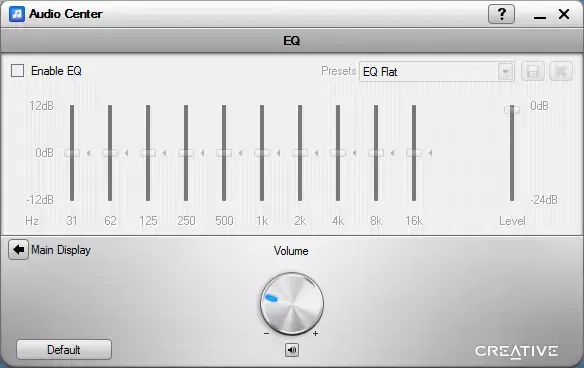The image size is (584, 368).
Task: Click the 1k slider handle
Action: (x=262, y=153)
